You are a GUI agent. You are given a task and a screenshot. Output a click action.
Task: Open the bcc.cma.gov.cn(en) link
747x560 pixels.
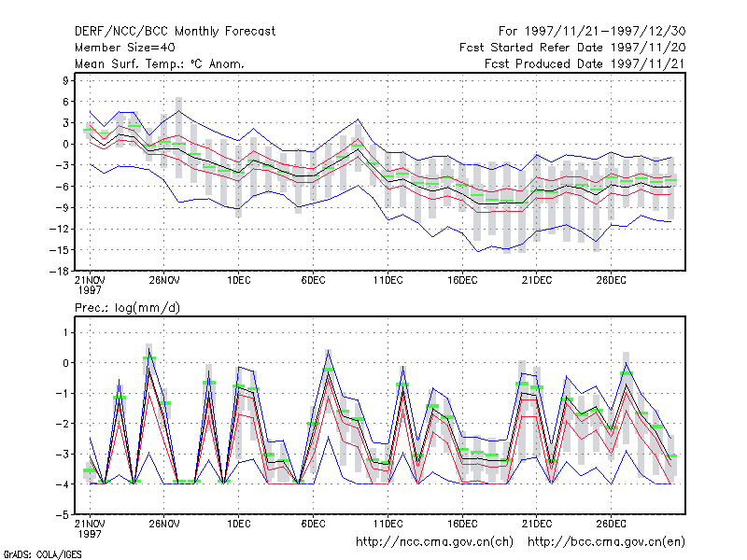(x=606, y=542)
